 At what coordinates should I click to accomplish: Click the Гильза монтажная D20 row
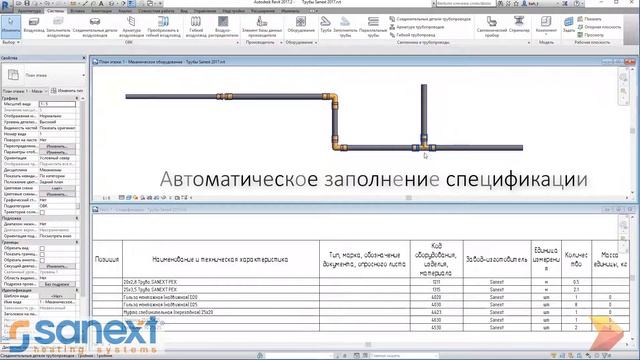361,297
